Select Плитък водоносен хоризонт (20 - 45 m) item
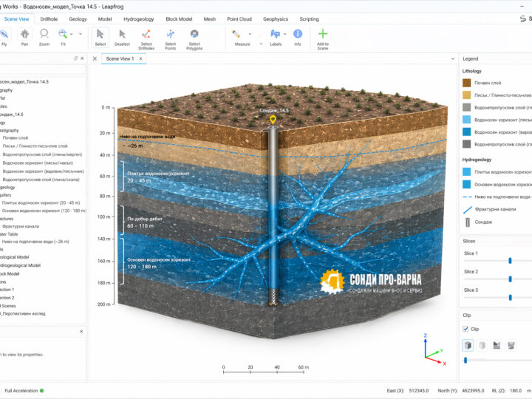Screen dimensions: 532x399 [41, 203]
